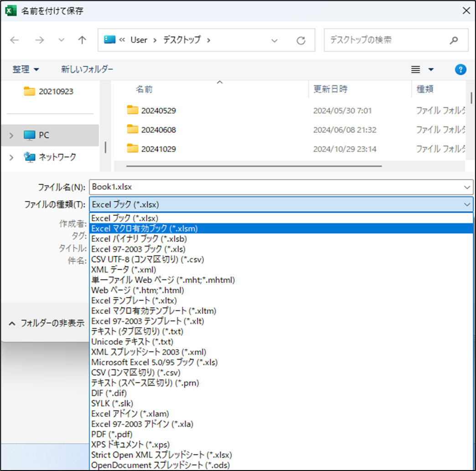The image size is (476, 471).
Task: Choose PDF (*.pdf) format
Action: pos(281,434)
